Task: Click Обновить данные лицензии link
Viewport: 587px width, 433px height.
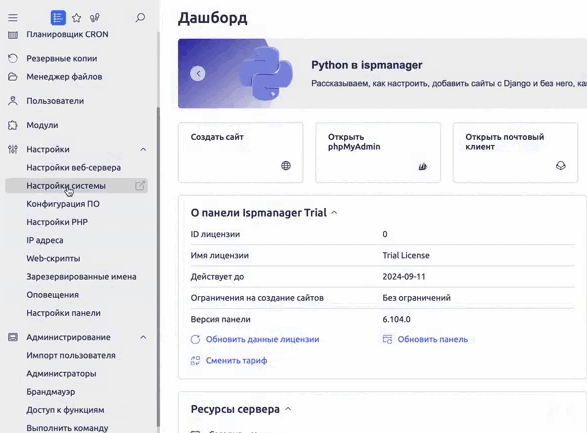Action: click(262, 339)
